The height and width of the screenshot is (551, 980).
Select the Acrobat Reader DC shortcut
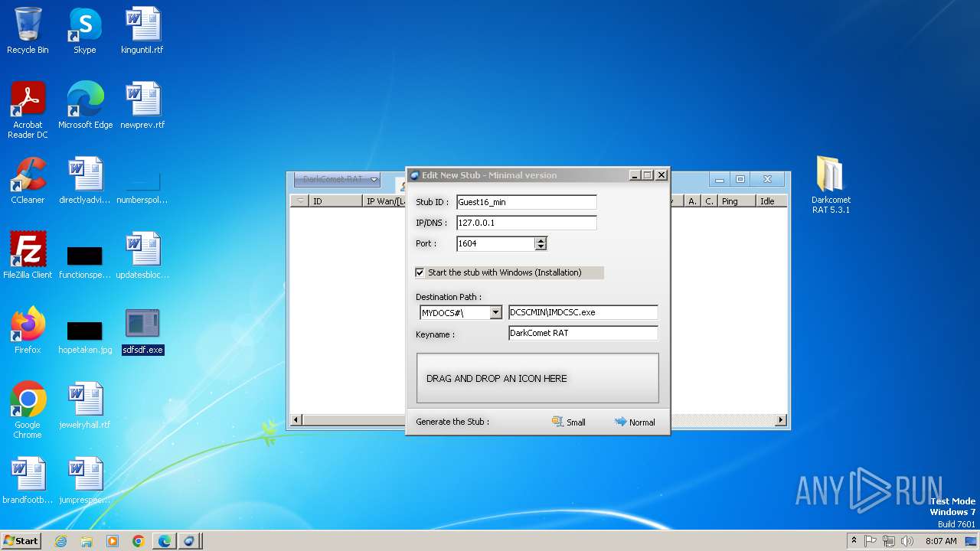(x=28, y=109)
